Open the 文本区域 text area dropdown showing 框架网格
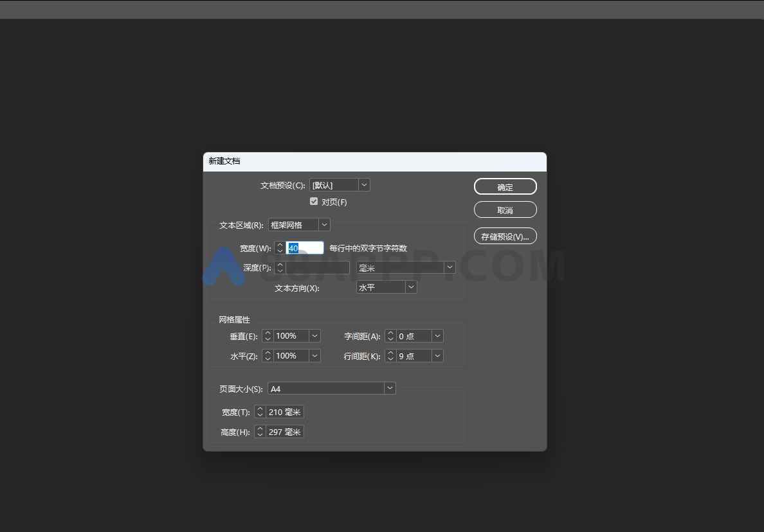 (324, 224)
